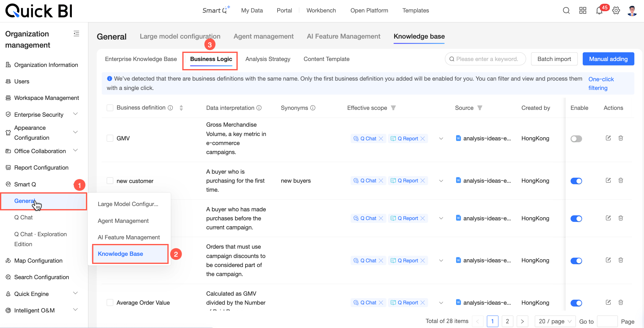Open notifications bell with 45 badge

click(x=599, y=11)
